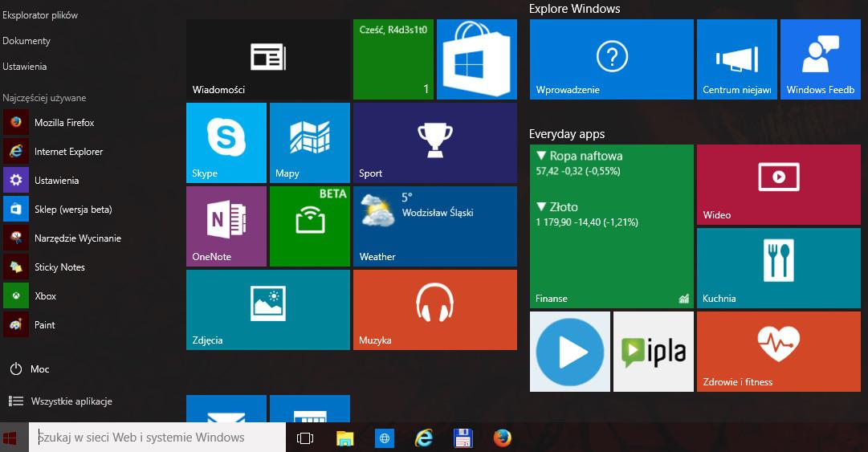Launch the OneNote tile
This screenshot has width=868, height=452.
pos(226,226)
